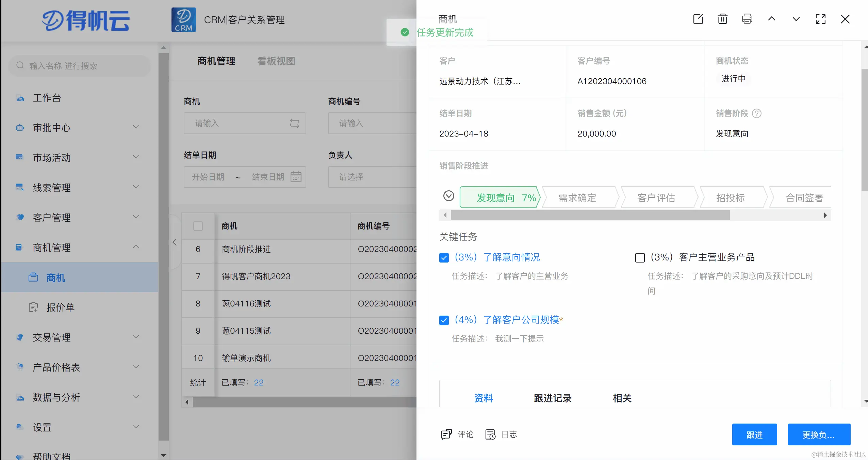
Task: Uncheck the 了解意向情况 task checkbox
Action: [x=444, y=258]
